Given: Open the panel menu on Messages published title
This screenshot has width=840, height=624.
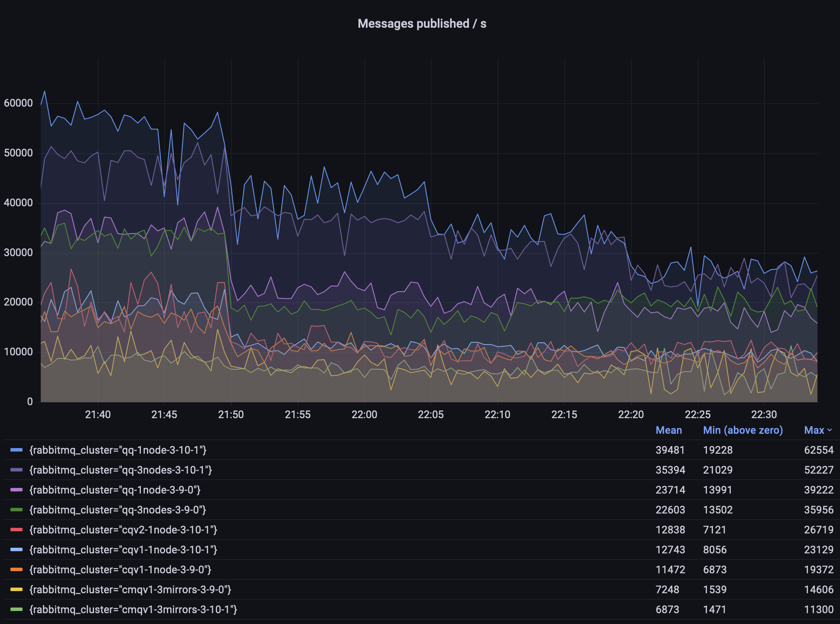Looking at the screenshot, I should (x=423, y=24).
